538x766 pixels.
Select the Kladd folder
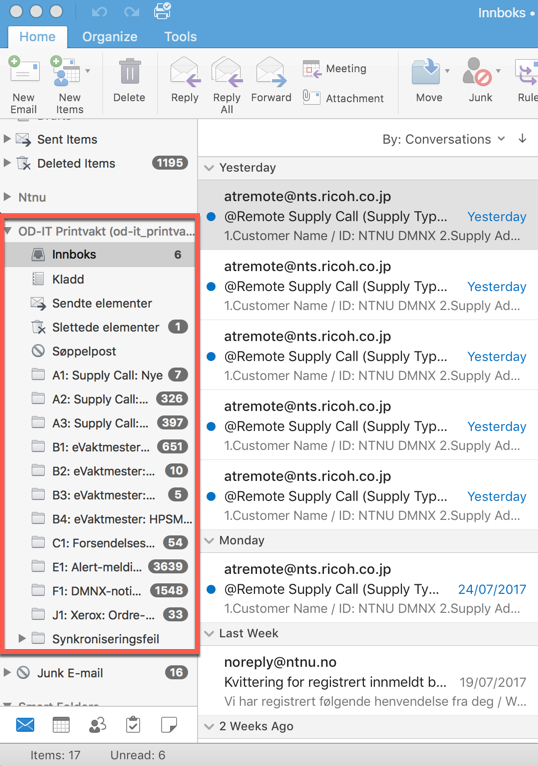click(x=100, y=279)
